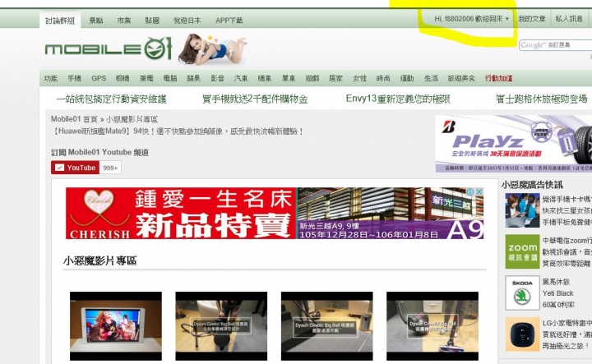Open the 筆電 category menu
This screenshot has height=364, width=592.
point(146,78)
